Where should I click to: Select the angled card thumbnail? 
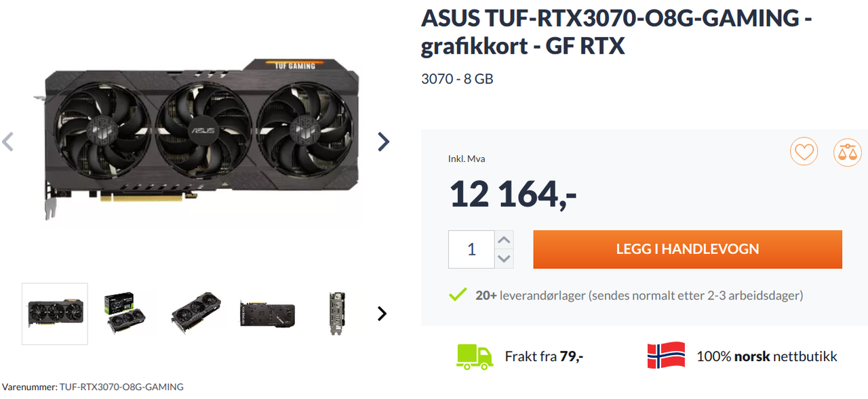pyautogui.click(x=196, y=314)
